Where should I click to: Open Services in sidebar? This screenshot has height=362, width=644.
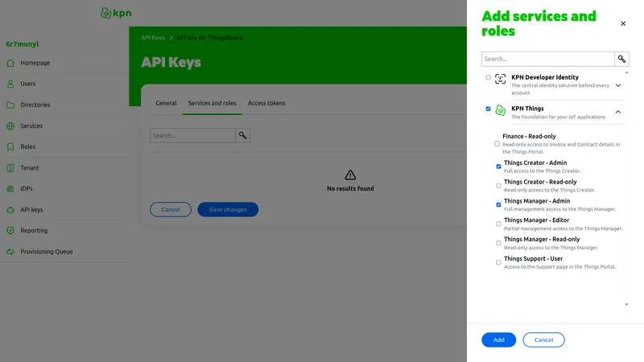[31, 126]
